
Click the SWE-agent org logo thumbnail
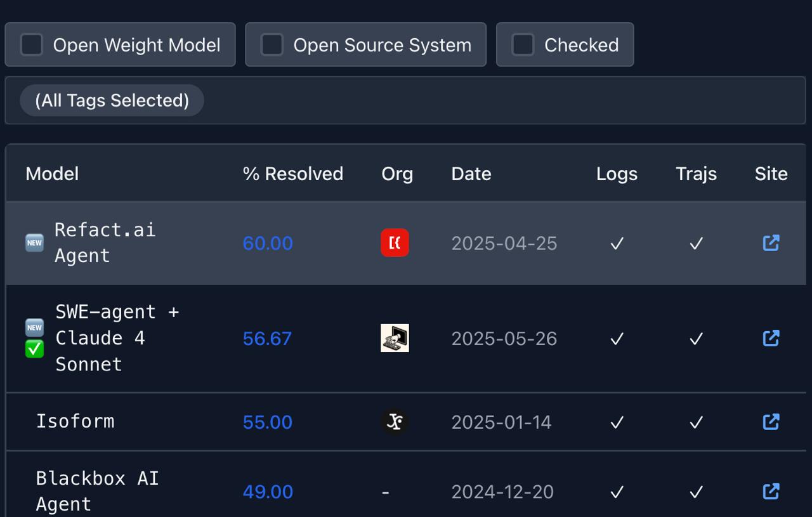395,338
